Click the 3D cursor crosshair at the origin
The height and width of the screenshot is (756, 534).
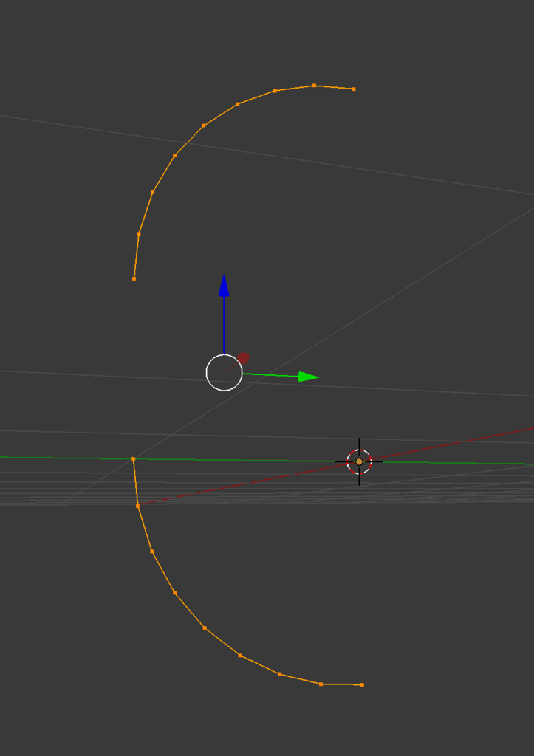click(x=359, y=462)
